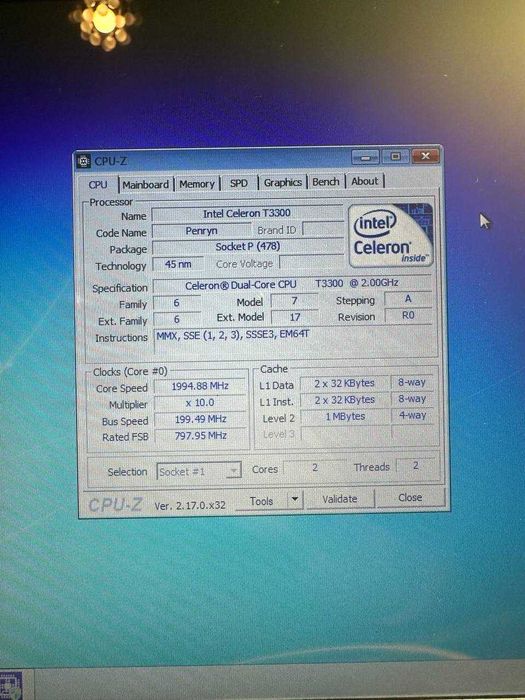This screenshot has height=700, width=525.
Task: Open the Graphics tab
Action: (x=283, y=182)
